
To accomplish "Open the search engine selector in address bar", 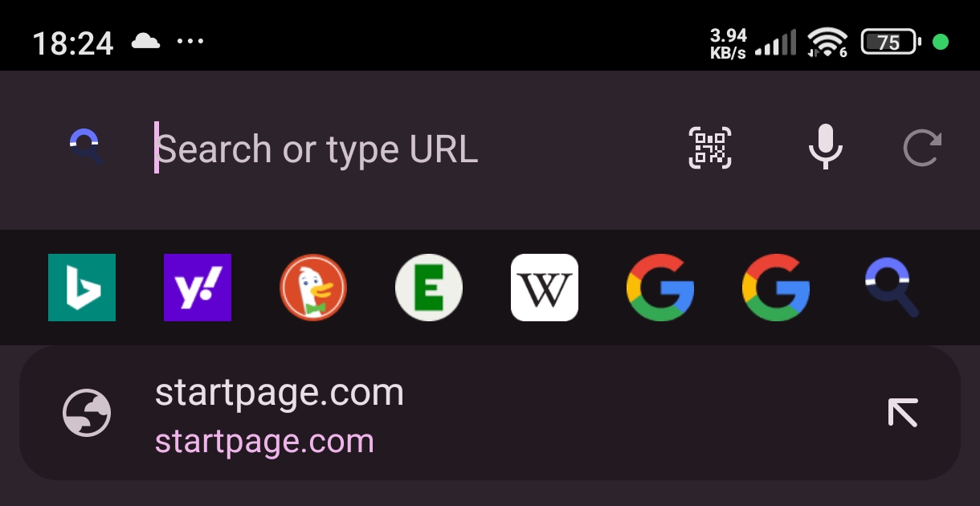I will click(x=85, y=148).
